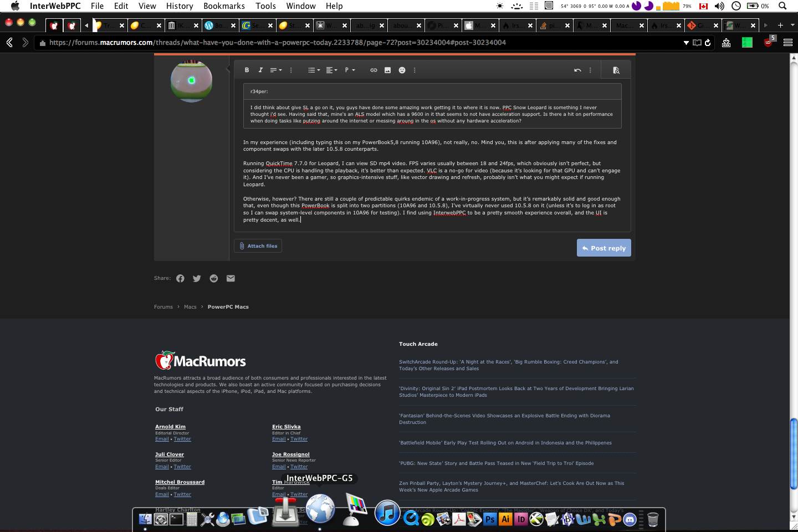List all tabs with the dropdown arrow
This screenshot has width=798, height=532.
click(x=792, y=25)
